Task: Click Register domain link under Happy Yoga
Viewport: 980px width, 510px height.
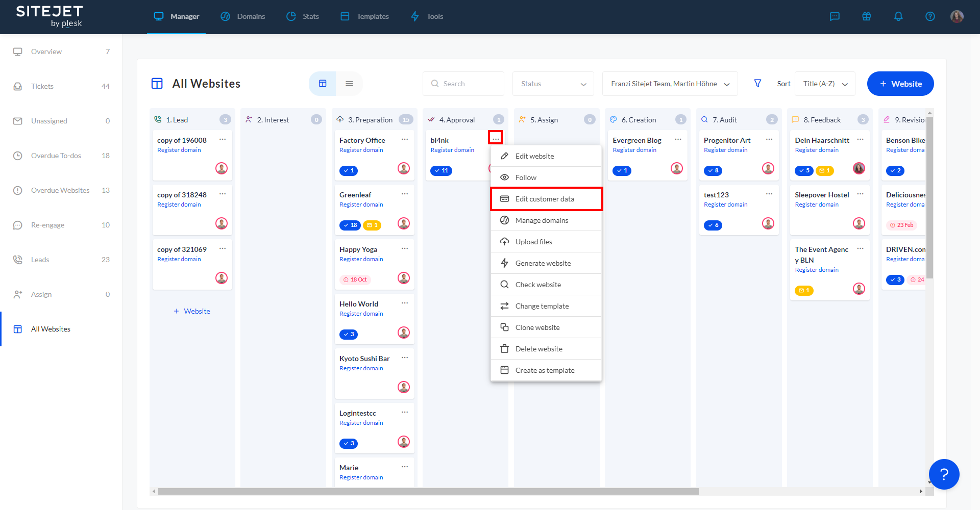Action: [361, 259]
